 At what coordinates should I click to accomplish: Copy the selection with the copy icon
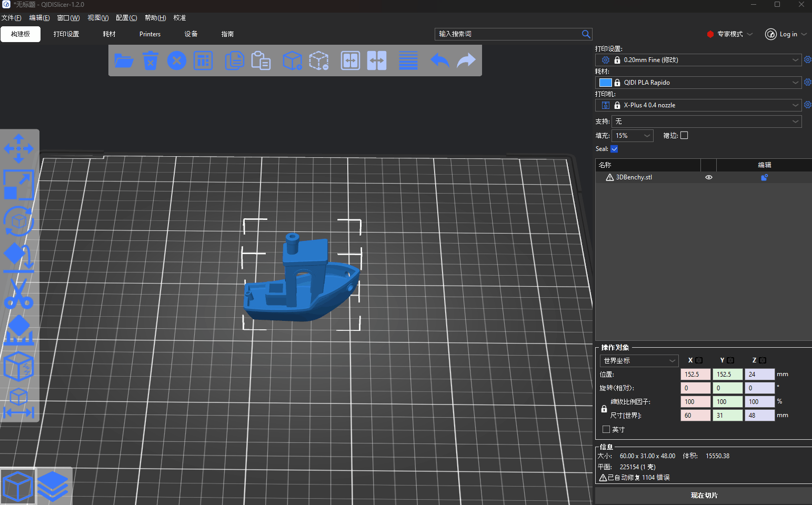click(234, 60)
